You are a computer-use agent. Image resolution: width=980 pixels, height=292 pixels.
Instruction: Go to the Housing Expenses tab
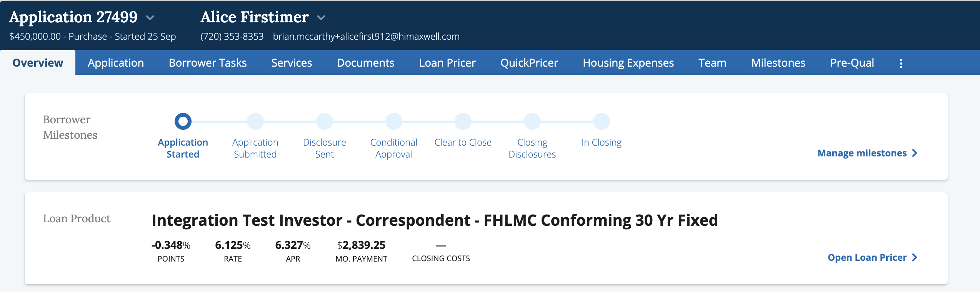tap(628, 63)
